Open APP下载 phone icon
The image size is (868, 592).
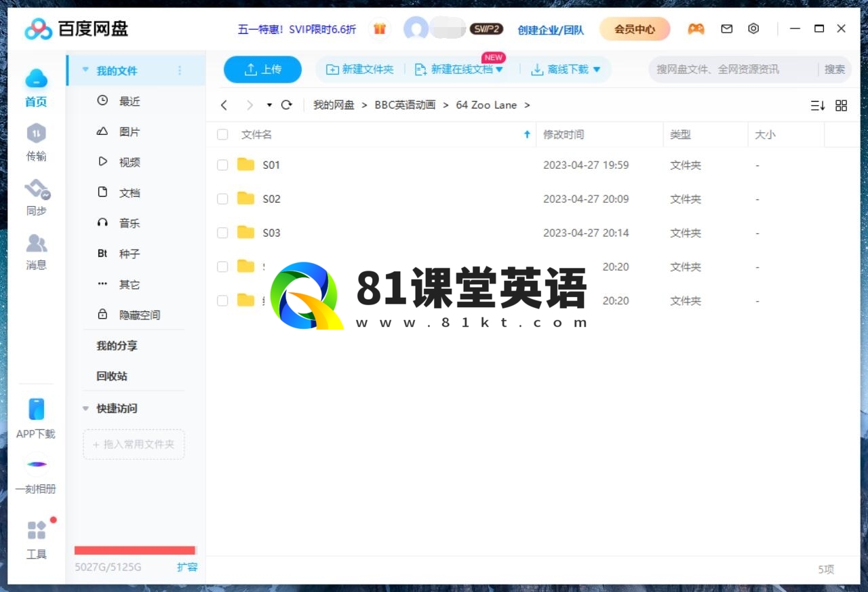(37, 410)
